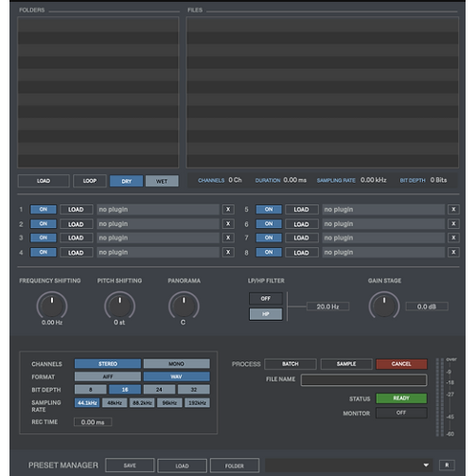Enable LOOP playback
Screen dimensions: 476x476
coord(90,181)
